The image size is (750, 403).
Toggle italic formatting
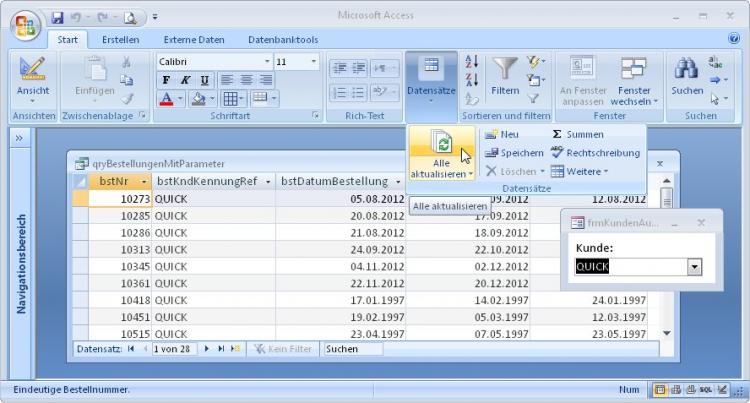[x=186, y=80]
